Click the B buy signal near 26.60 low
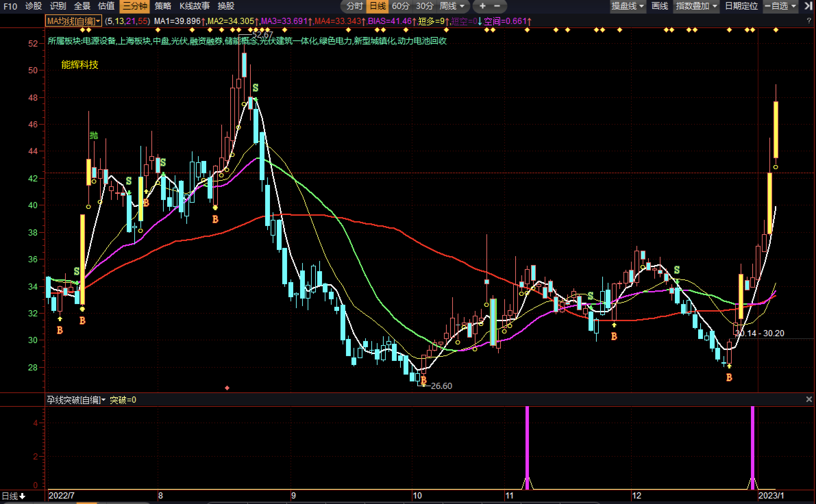The image size is (816, 504). click(x=424, y=380)
